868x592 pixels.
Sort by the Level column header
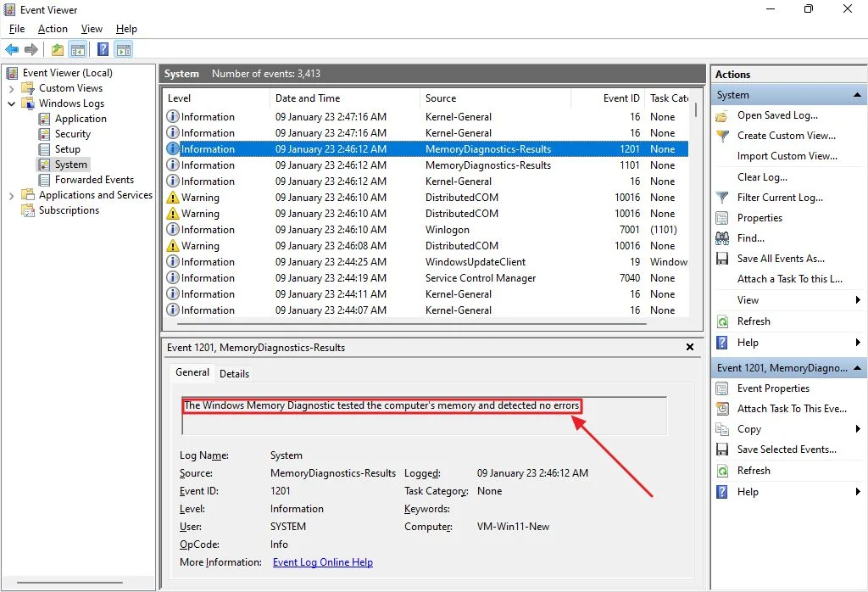pos(216,98)
